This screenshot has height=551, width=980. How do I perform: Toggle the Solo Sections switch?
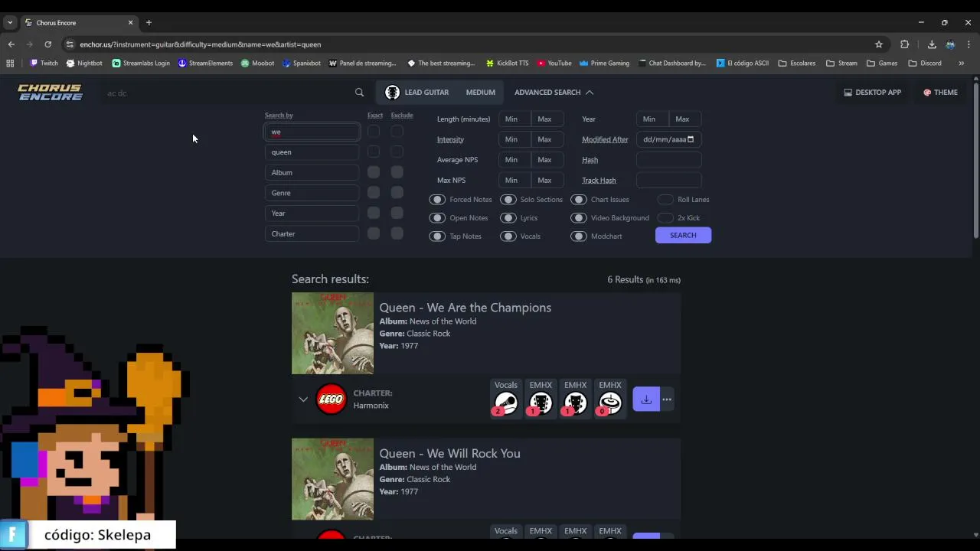508,200
